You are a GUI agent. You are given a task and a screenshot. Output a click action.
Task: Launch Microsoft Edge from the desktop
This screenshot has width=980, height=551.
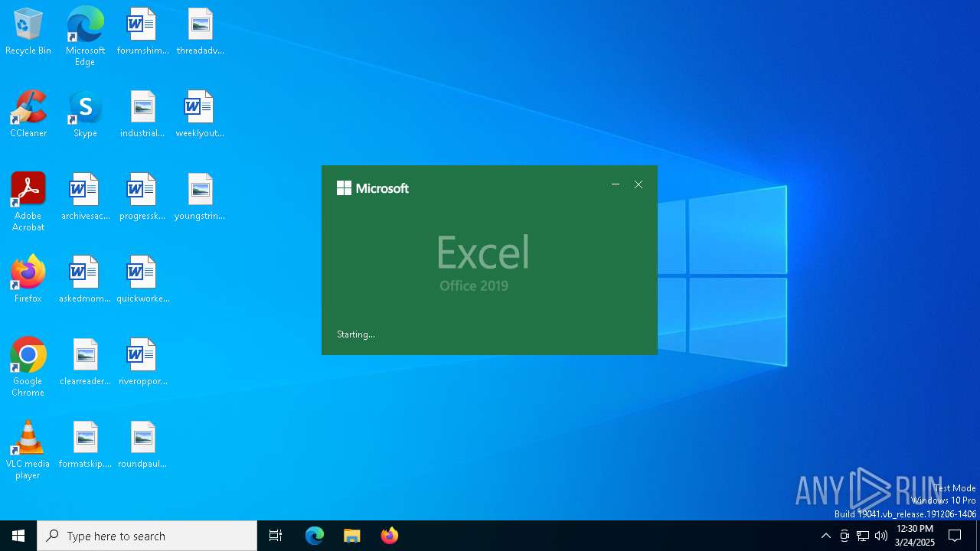tap(85, 37)
